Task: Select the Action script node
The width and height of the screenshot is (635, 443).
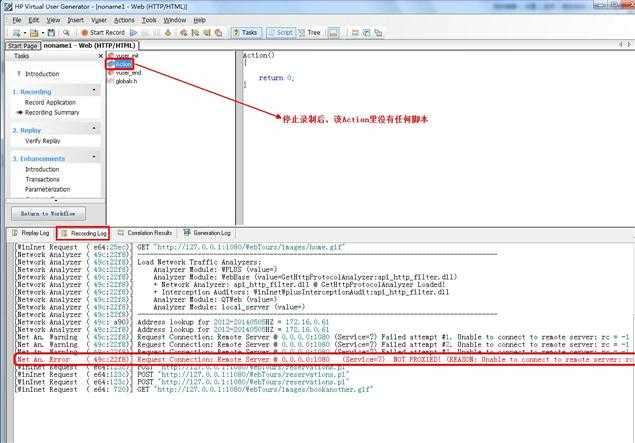Action: [120, 64]
